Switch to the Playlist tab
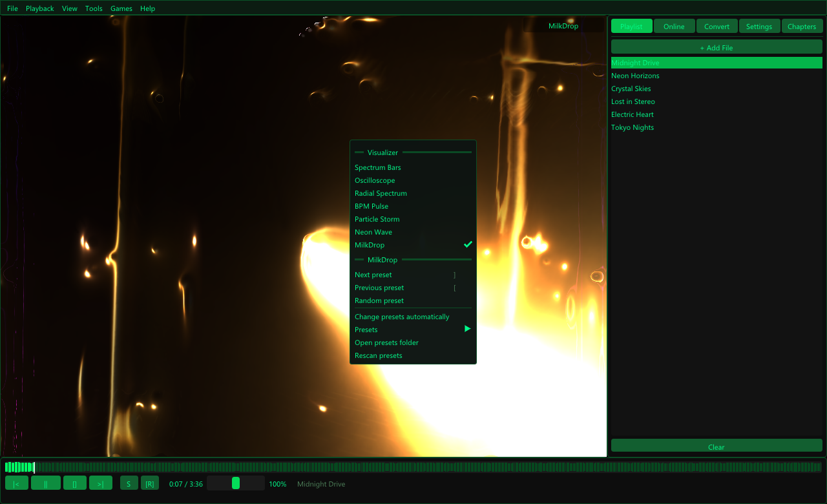The height and width of the screenshot is (504, 827). [x=631, y=26]
